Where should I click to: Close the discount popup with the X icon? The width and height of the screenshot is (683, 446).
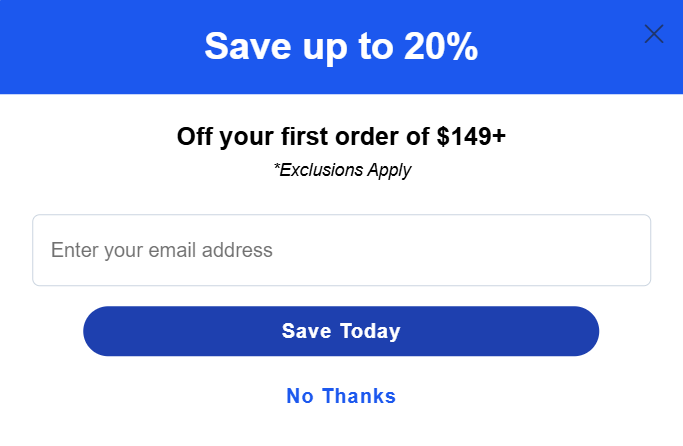(654, 34)
